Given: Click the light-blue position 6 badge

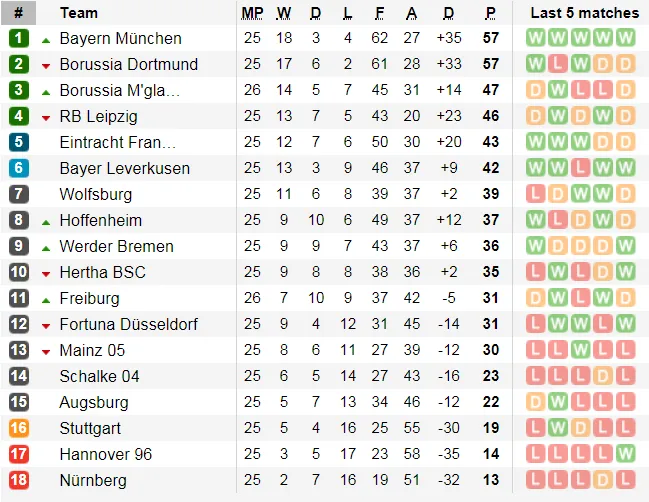Looking at the screenshot, I should [x=19, y=168].
